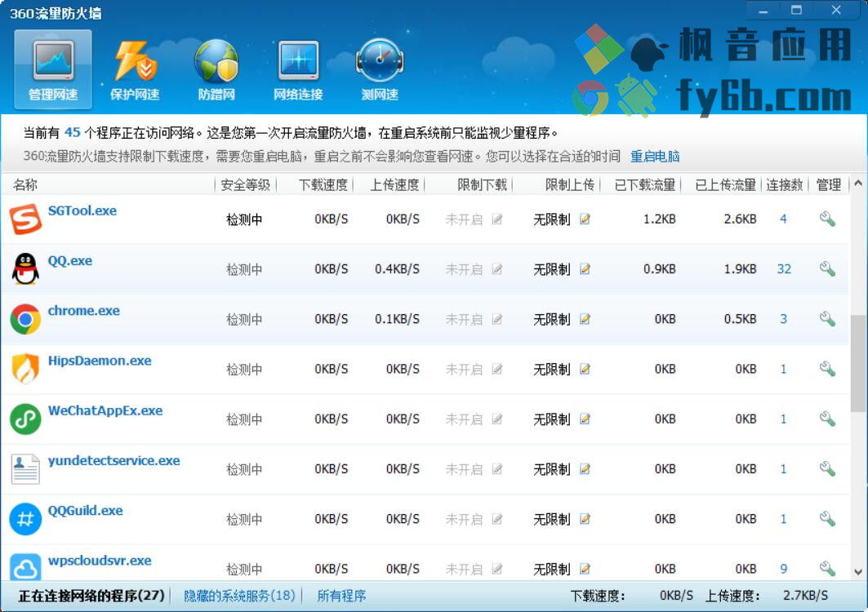Edit download limit for WeChatAppEx.exe

(497, 419)
